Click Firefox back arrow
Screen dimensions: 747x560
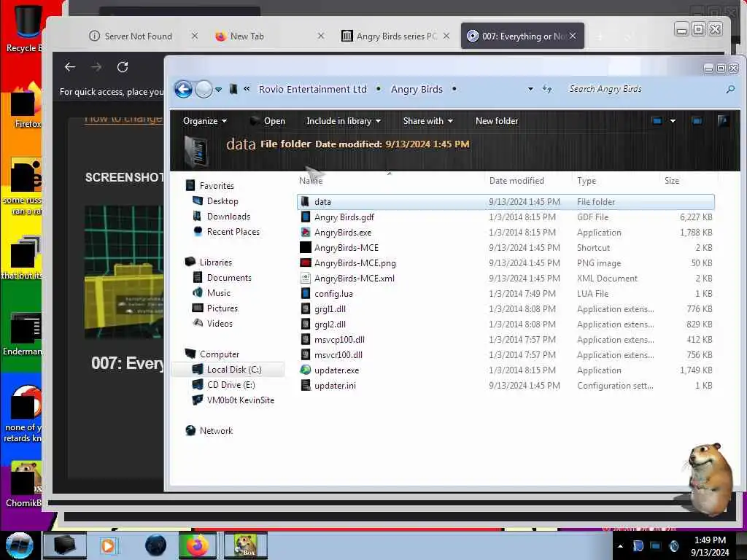pyautogui.click(x=70, y=67)
